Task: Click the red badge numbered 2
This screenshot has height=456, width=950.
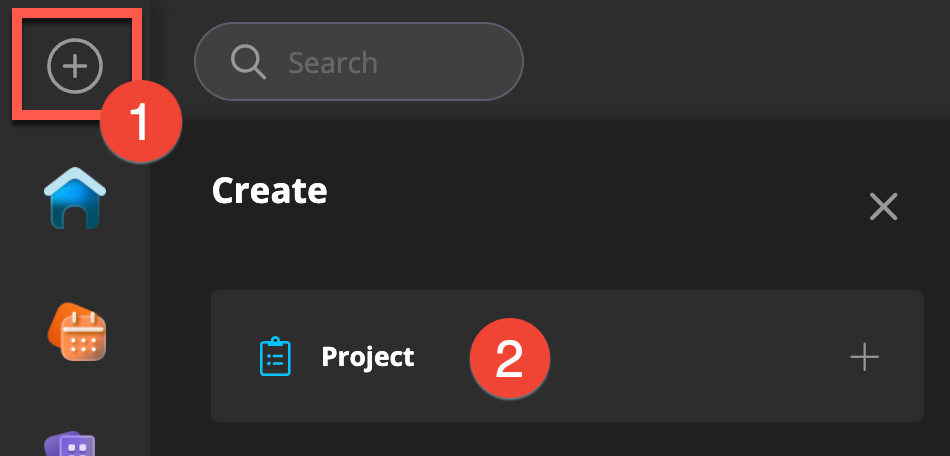Action: tap(510, 359)
